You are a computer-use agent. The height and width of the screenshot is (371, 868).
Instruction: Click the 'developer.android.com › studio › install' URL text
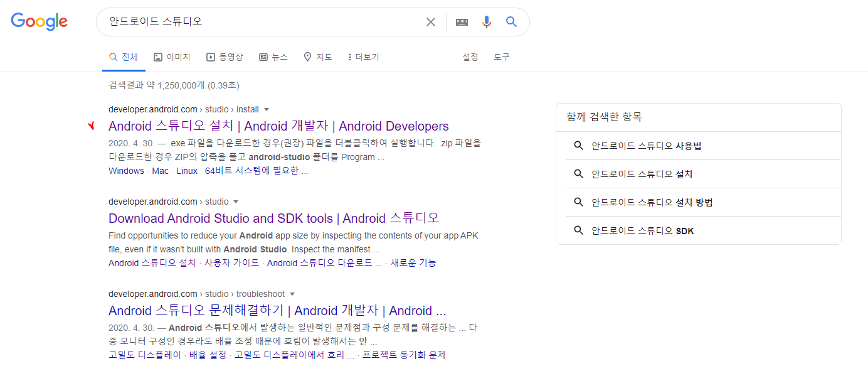(x=184, y=109)
